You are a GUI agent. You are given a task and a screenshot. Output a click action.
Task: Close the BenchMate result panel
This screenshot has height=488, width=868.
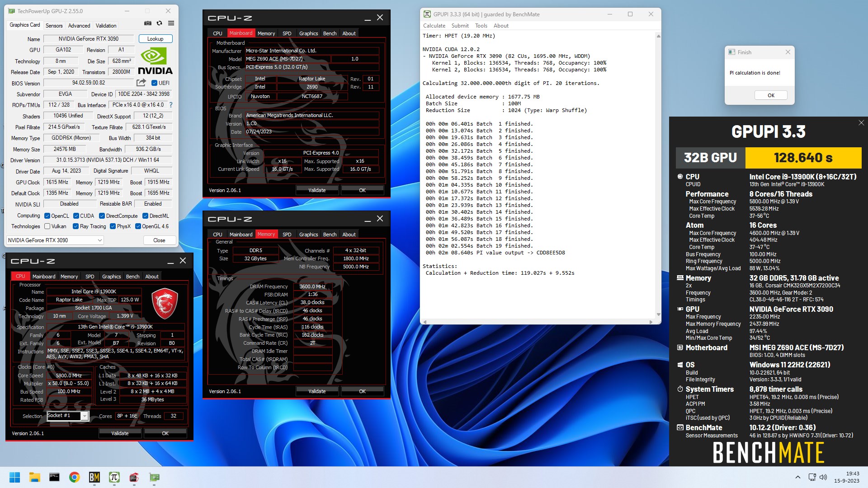click(x=861, y=123)
